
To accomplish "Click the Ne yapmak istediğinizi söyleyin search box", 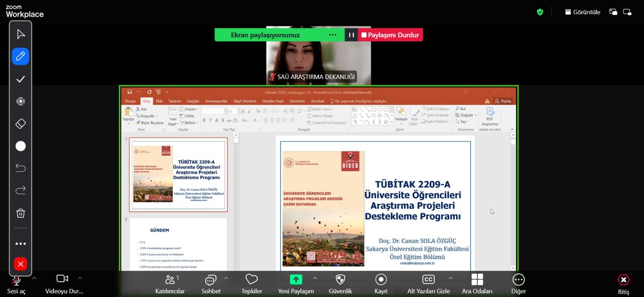I will [359, 101].
